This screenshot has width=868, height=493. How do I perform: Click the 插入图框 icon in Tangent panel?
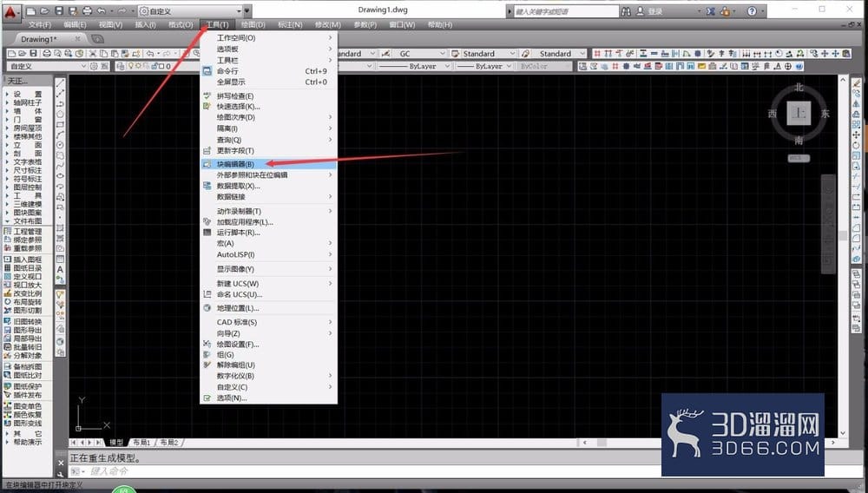tap(8, 259)
